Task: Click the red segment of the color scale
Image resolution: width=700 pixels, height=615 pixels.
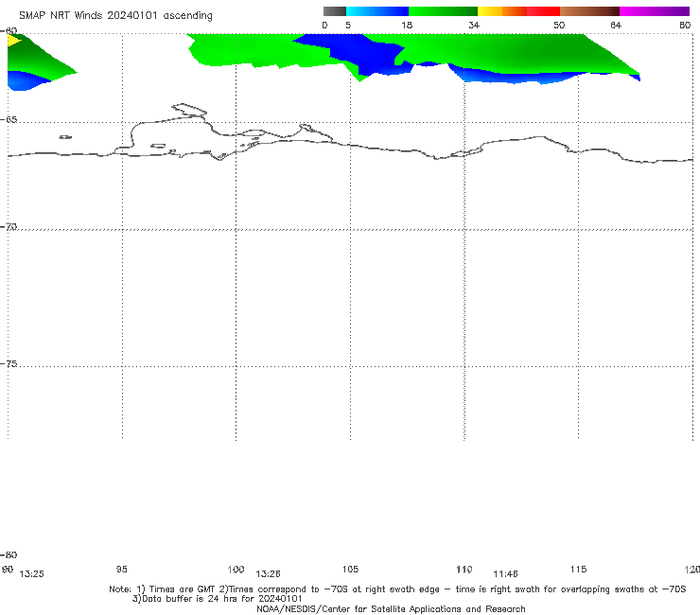Action: tap(543, 11)
